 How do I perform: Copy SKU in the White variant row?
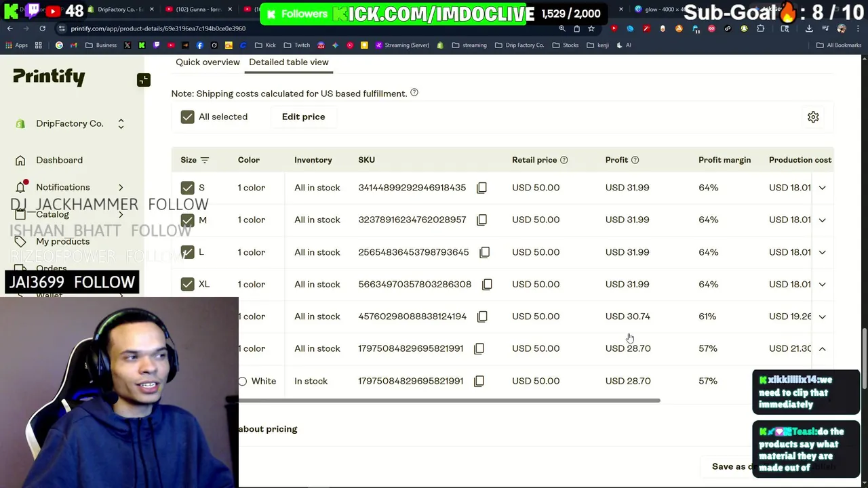pyautogui.click(x=479, y=381)
